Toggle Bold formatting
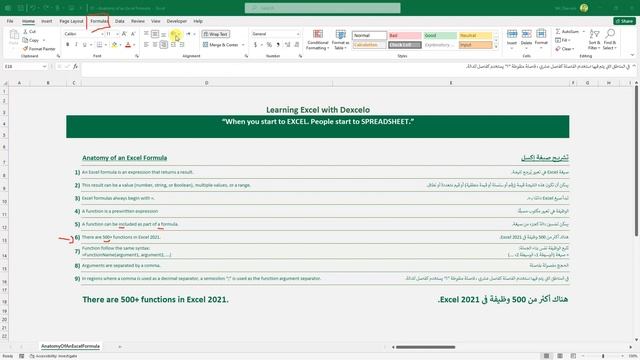Viewport: 640px width, 360px height. coord(67,44)
